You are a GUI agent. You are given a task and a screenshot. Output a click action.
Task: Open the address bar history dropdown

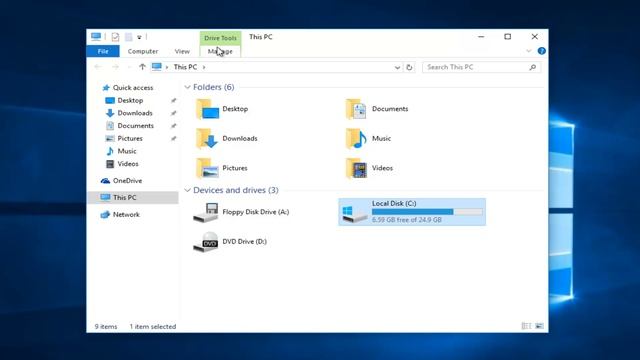(397, 67)
